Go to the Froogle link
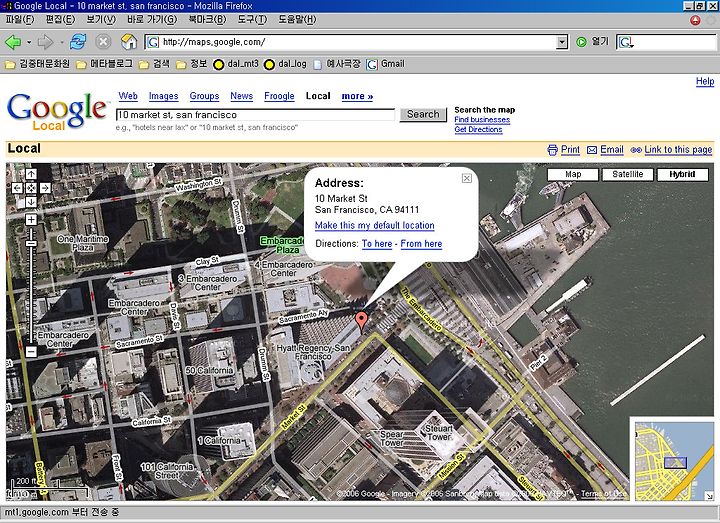The image size is (720, 523). tap(279, 96)
